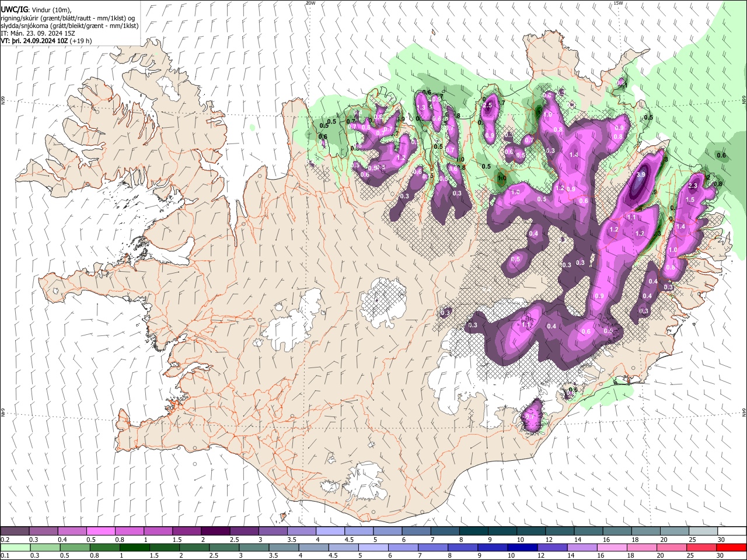Image resolution: width=747 pixels, height=560 pixels.
Task: Click the 'UWC/IG: Vindur (10m)' title text
Action: [36, 10]
